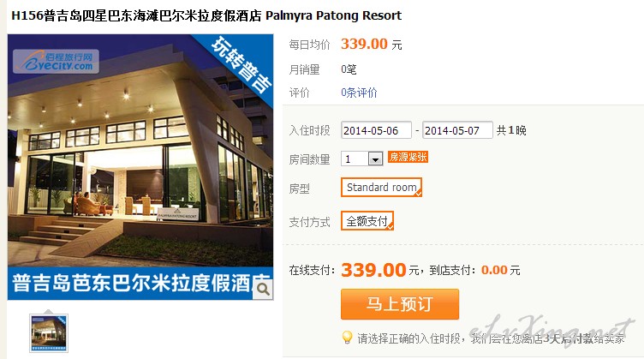
Task: Click the check-out date 2014-05-07 field
Action: tap(457, 130)
